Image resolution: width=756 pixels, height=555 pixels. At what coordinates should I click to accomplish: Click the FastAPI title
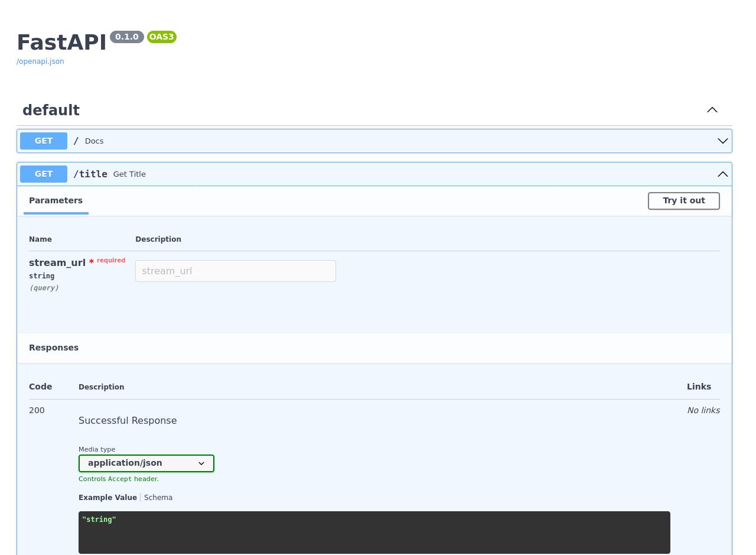(x=61, y=43)
